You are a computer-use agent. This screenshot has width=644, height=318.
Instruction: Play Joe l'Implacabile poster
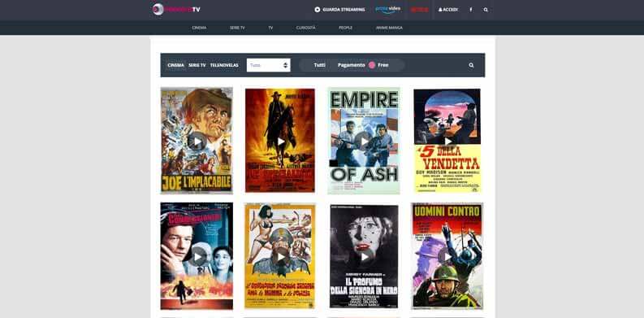[x=197, y=140]
